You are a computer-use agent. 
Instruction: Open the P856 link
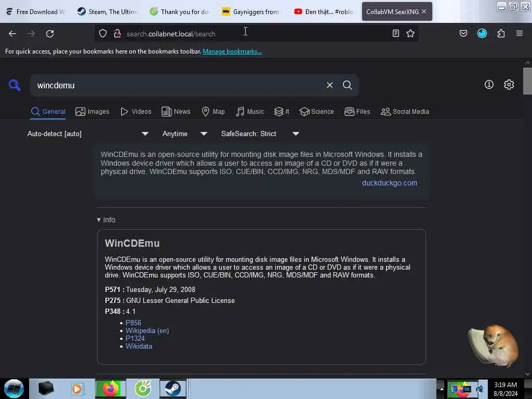click(134, 323)
